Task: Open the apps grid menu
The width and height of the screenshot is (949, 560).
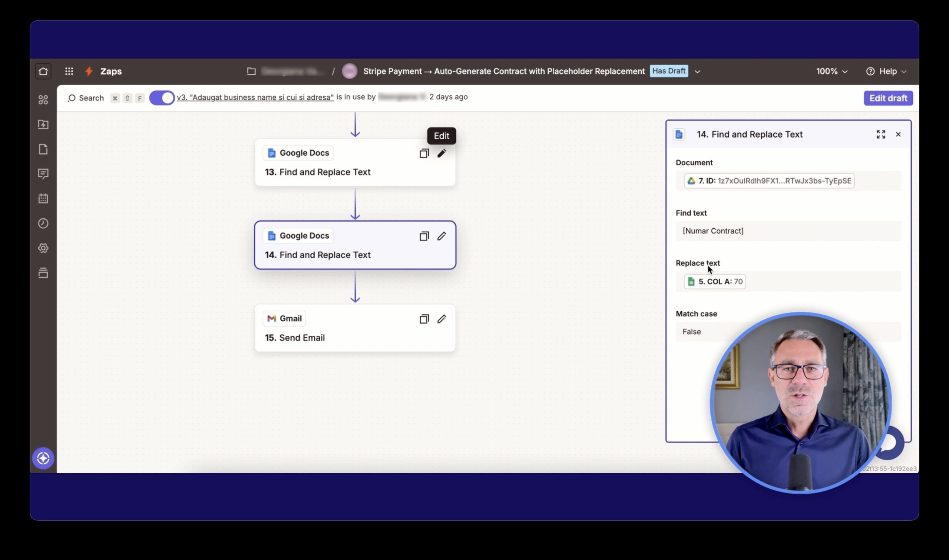Action: (69, 71)
